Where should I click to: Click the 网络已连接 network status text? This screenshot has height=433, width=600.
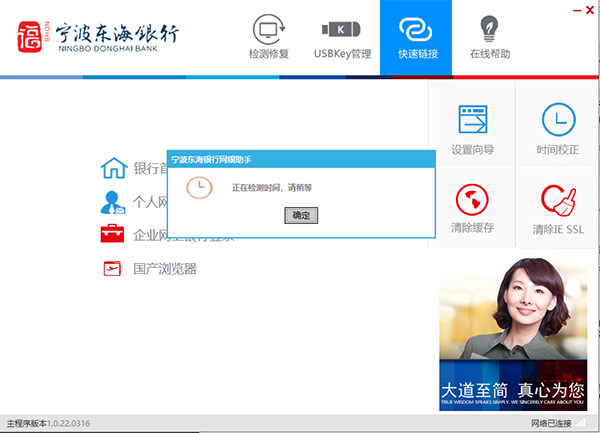coord(551,423)
